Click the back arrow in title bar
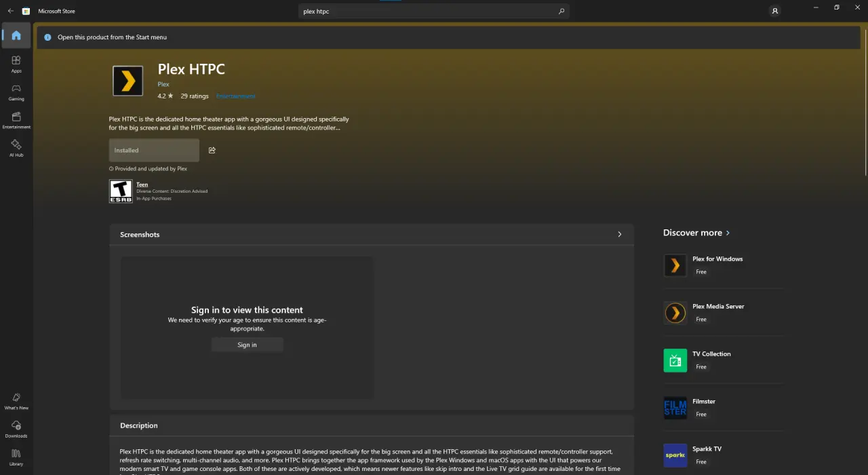Viewport: 868px width, 475px height. [10, 11]
